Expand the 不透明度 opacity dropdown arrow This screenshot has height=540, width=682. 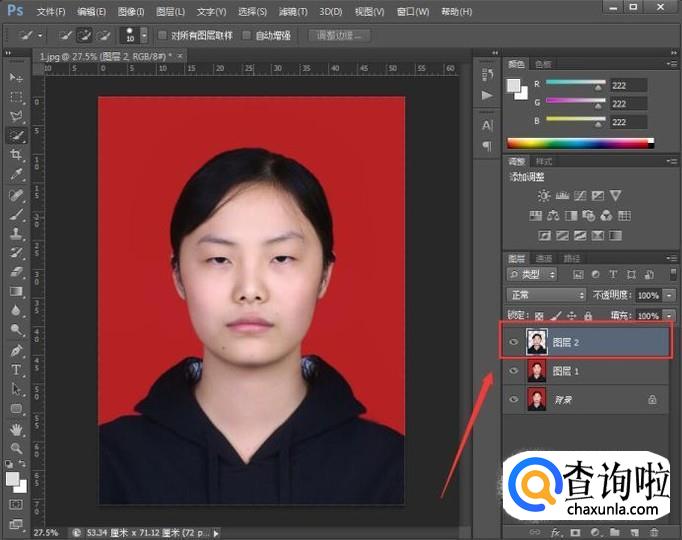(668, 295)
